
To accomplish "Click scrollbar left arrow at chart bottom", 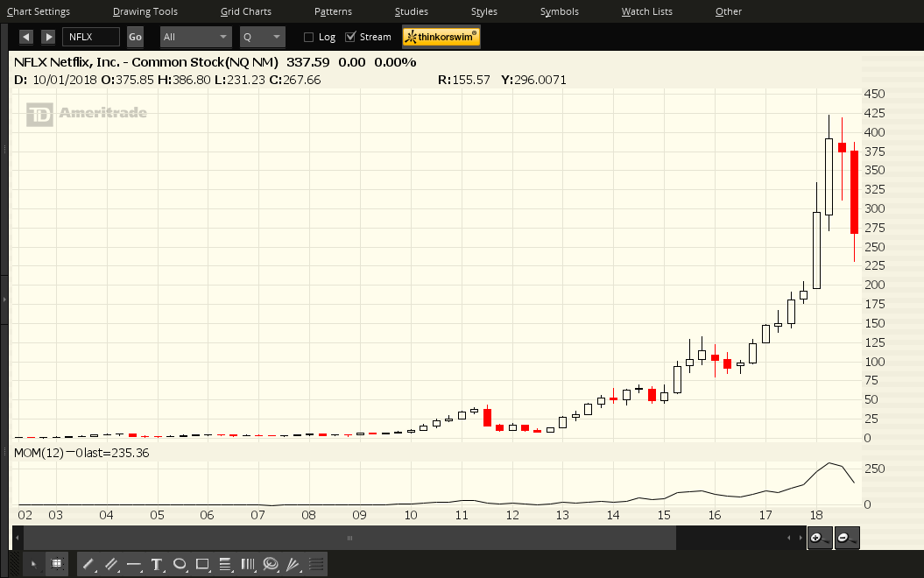I will pyautogui.click(x=18, y=538).
